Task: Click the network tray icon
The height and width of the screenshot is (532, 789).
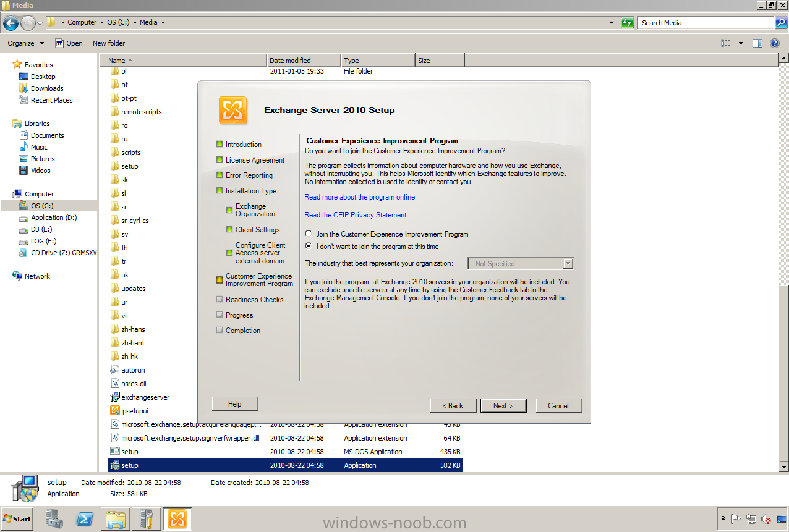Action: [751, 519]
